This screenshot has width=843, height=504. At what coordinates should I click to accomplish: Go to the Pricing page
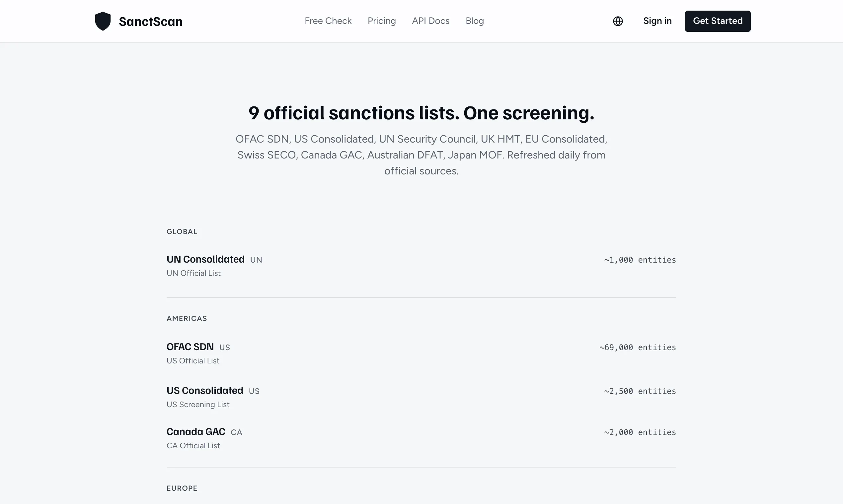tap(382, 21)
